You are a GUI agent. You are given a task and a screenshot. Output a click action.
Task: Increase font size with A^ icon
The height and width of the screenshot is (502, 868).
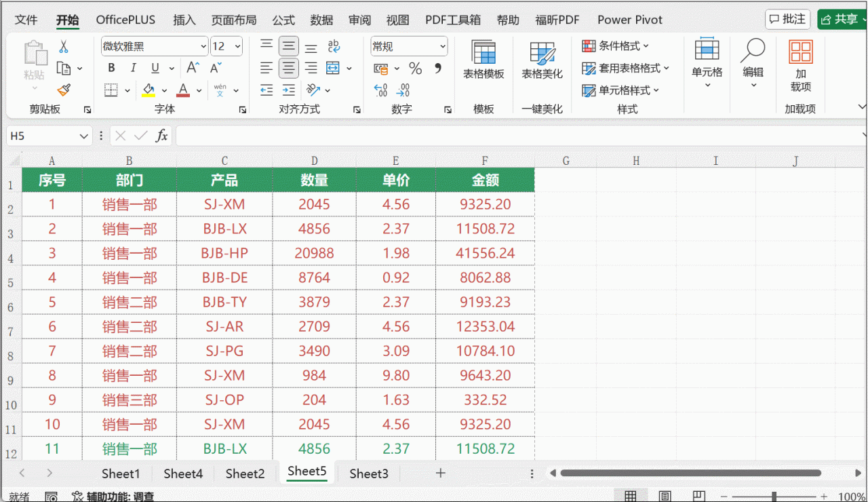(x=193, y=68)
